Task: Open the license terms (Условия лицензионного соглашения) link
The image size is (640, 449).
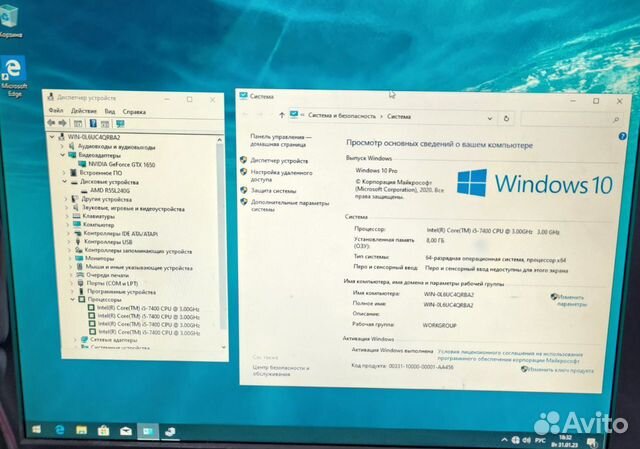Action: point(510,357)
